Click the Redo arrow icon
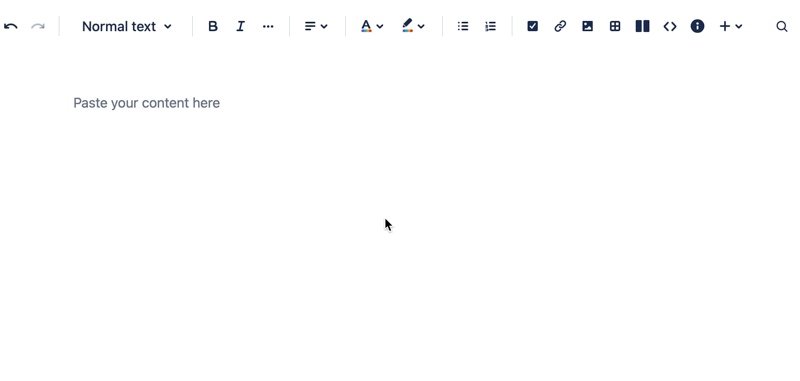Screen dimensions: 800x381 point(38,27)
